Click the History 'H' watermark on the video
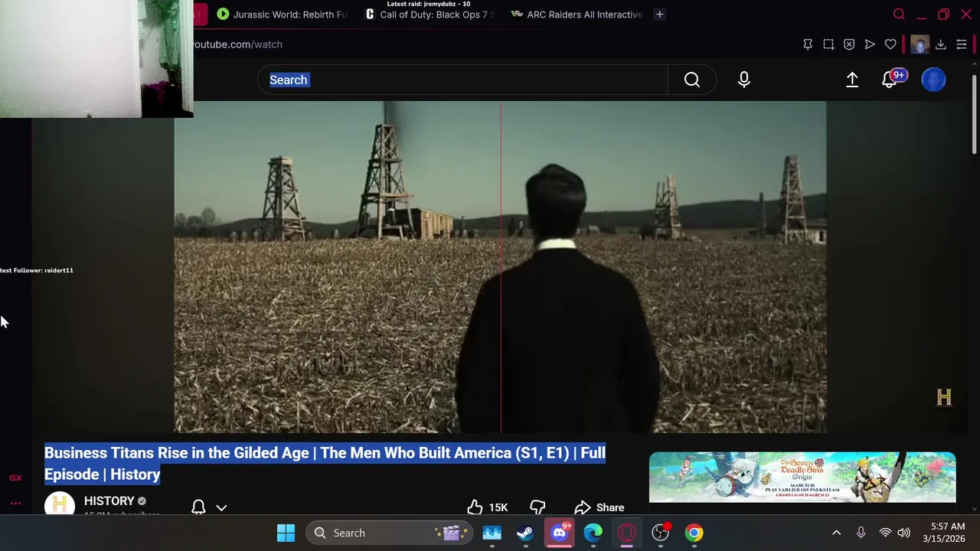The height and width of the screenshot is (551, 980). pos(944,397)
